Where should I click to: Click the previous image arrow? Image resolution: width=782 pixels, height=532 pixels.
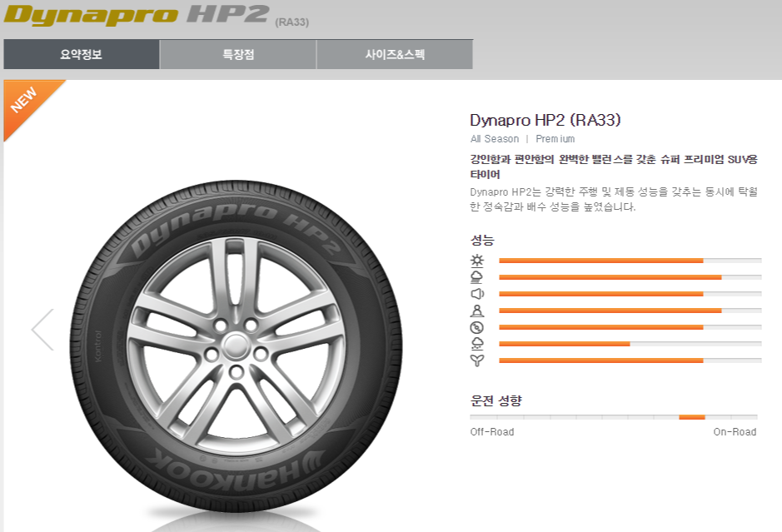[x=42, y=330]
